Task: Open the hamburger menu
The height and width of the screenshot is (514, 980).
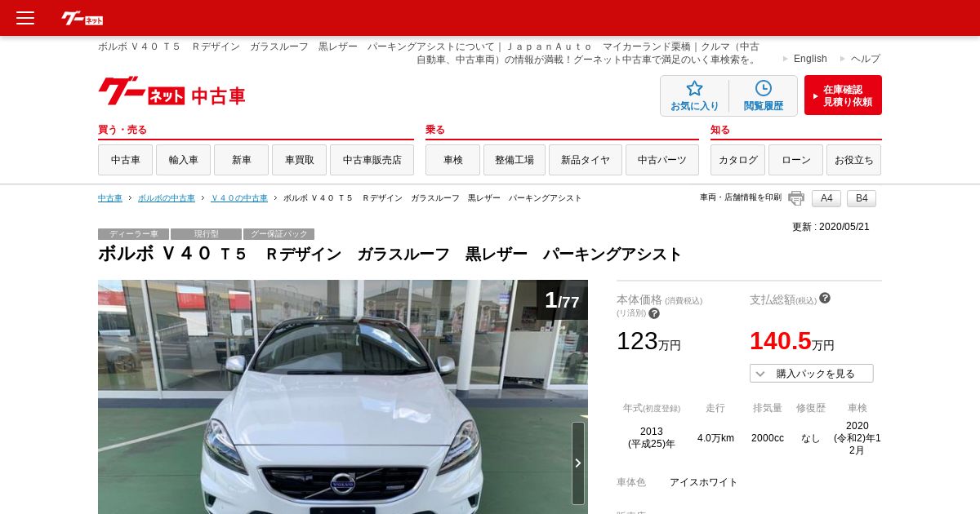Action: tap(25, 18)
